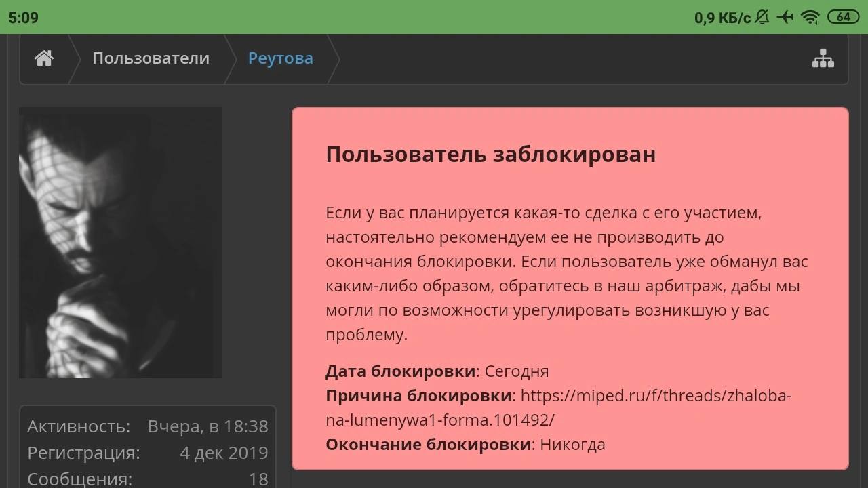Click the muted notifications bell icon
This screenshot has width=868, height=488.
point(762,17)
